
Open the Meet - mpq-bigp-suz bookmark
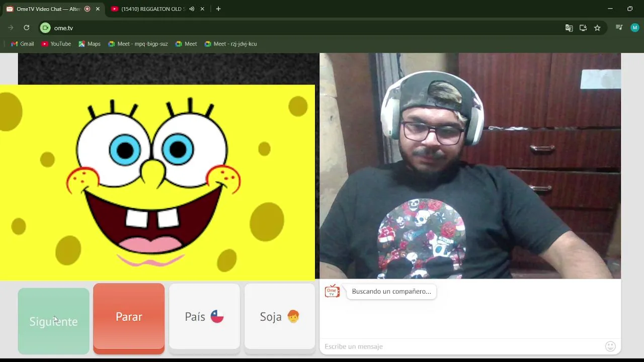pyautogui.click(x=138, y=44)
